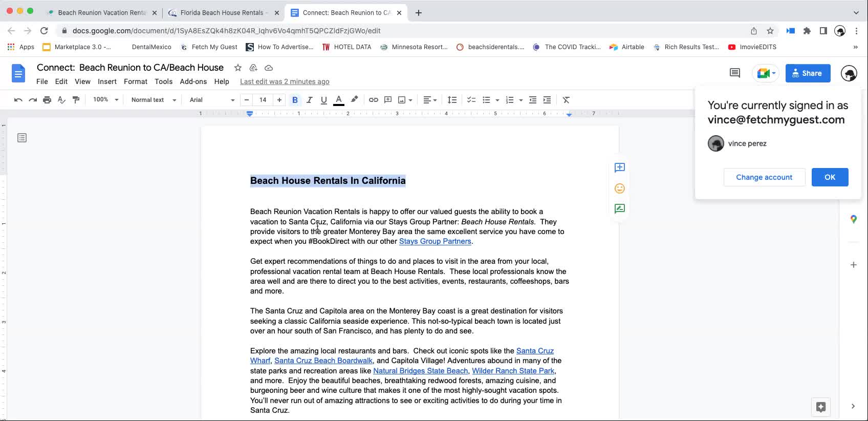
Task: Increase font size with plus button
Action: [279, 100]
